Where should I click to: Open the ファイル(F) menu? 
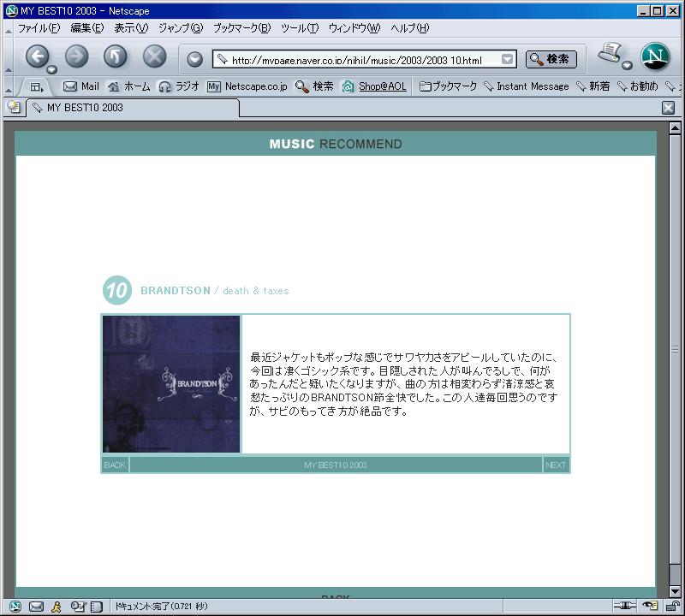39,28
